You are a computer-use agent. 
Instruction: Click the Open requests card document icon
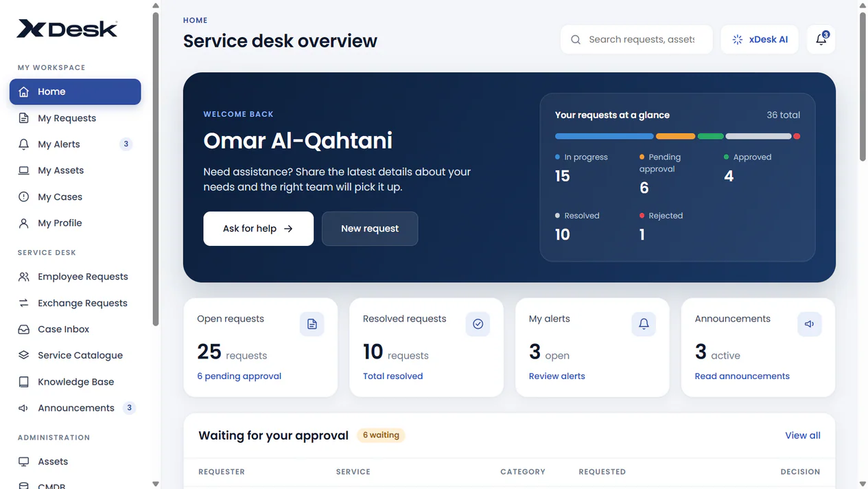click(312, 324)
